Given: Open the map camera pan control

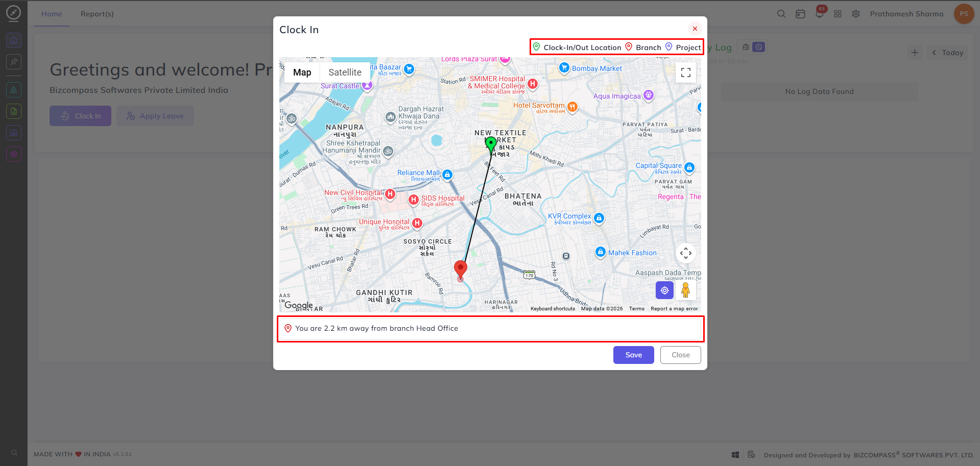Looking at the screenshot, I should (685, 253).
